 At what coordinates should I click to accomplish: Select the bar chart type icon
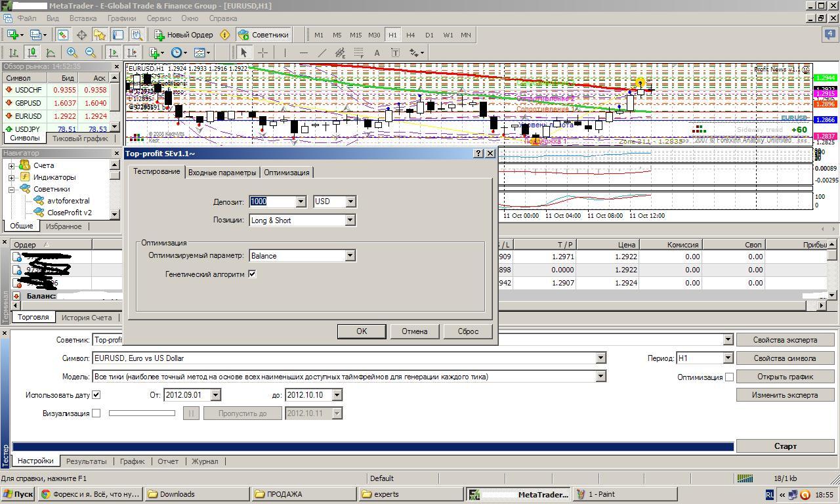tap(13, 52)
